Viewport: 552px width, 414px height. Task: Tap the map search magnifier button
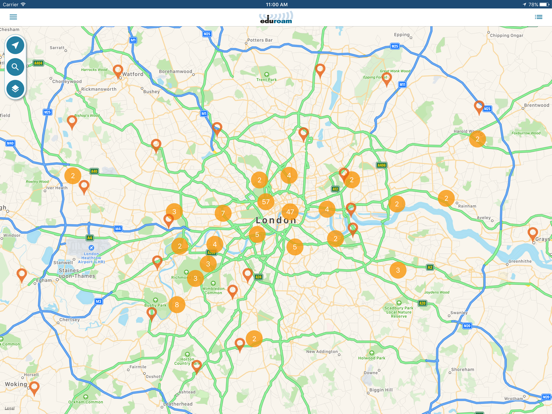(15, 67)
